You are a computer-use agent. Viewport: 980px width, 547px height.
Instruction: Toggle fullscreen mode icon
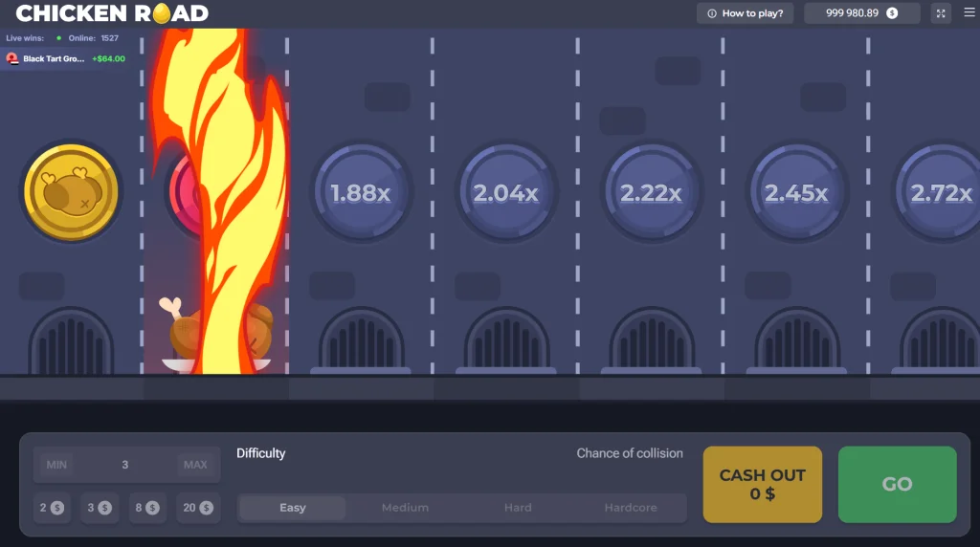941,13
